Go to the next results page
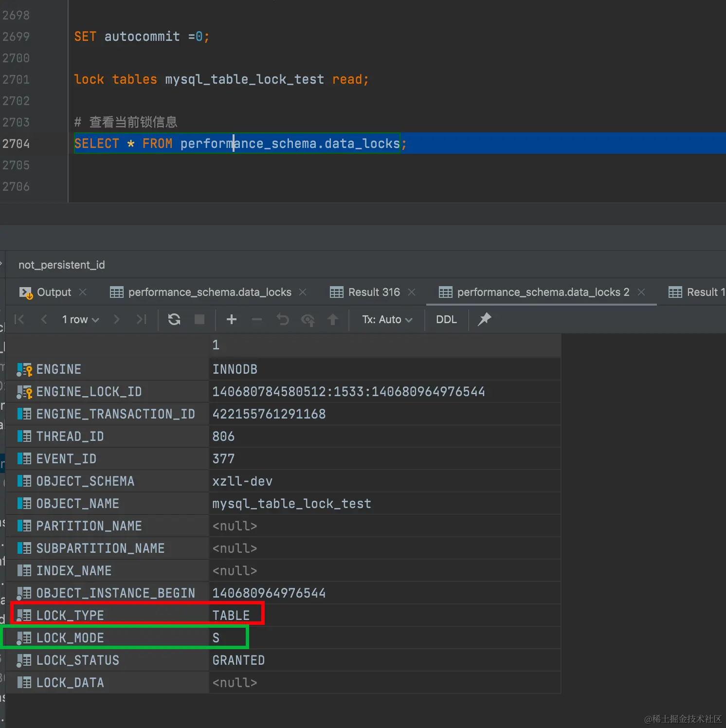 click(x=117, y=319)
